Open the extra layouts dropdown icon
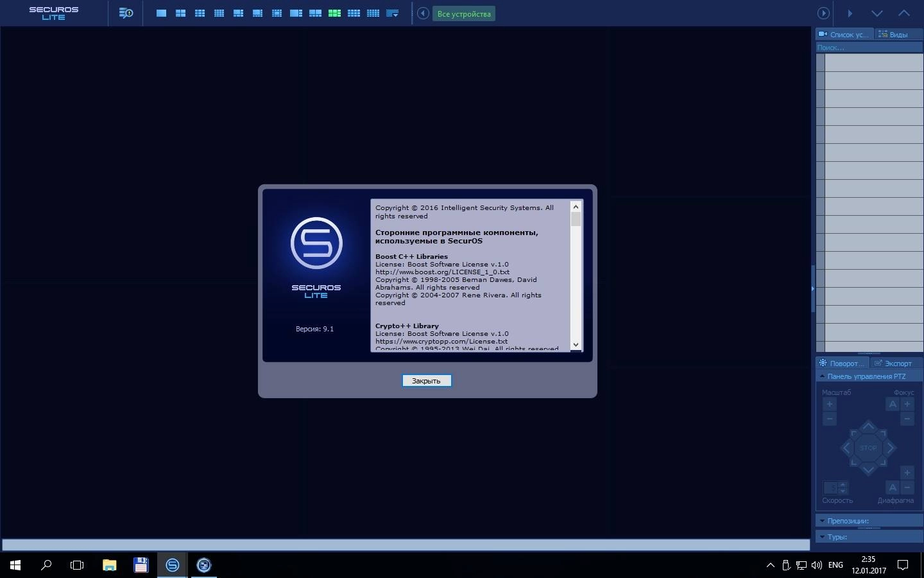 click(x=393, y=13)
